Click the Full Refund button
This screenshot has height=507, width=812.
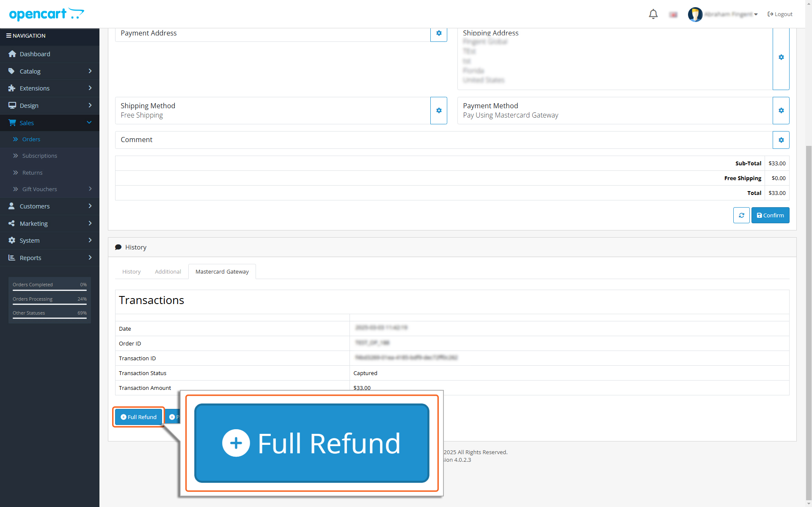point(139,417)
